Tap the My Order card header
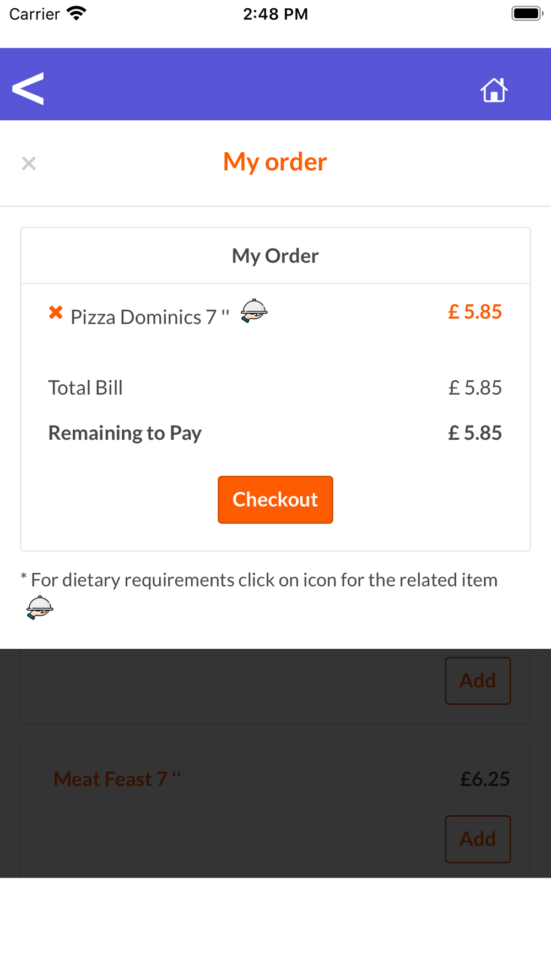 275,256
